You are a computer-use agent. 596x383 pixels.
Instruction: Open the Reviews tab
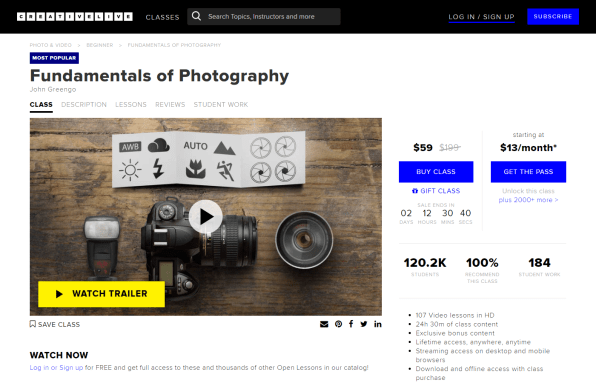(x=170, y=104)
